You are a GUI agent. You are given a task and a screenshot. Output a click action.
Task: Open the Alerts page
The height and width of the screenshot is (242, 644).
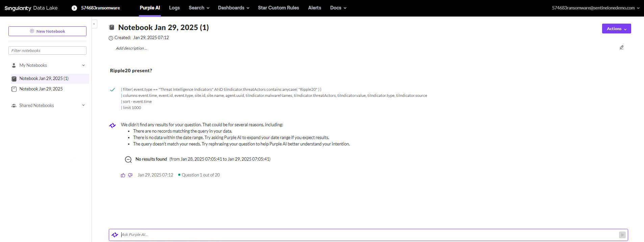315,8
